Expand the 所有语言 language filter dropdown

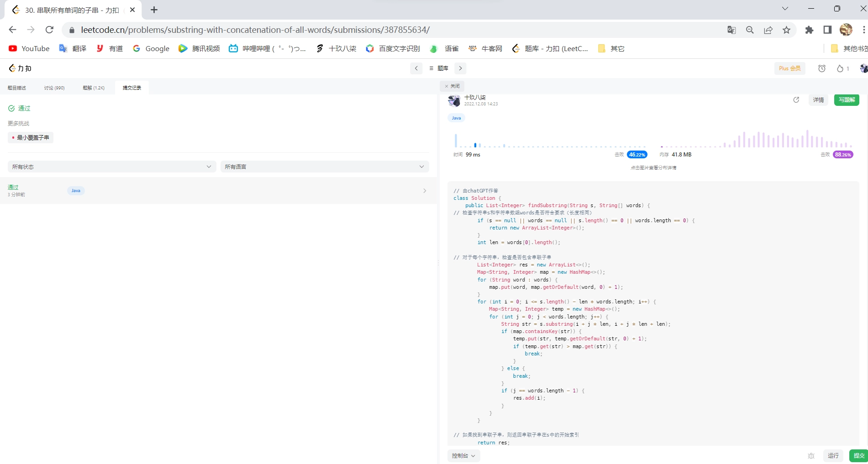324,167
